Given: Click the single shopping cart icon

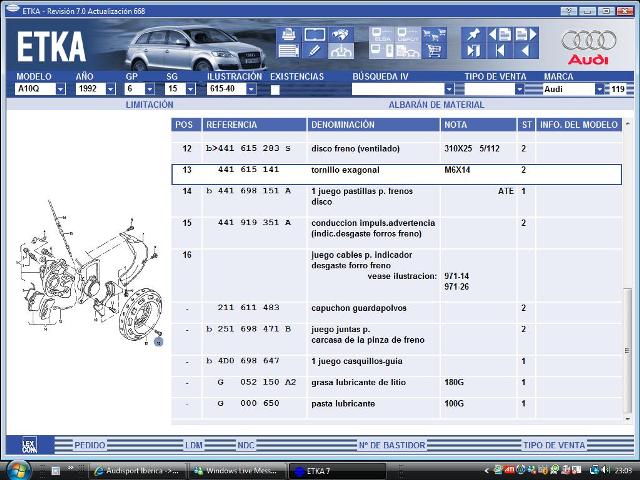Looking at the screenshot, I should click(434, 51).
